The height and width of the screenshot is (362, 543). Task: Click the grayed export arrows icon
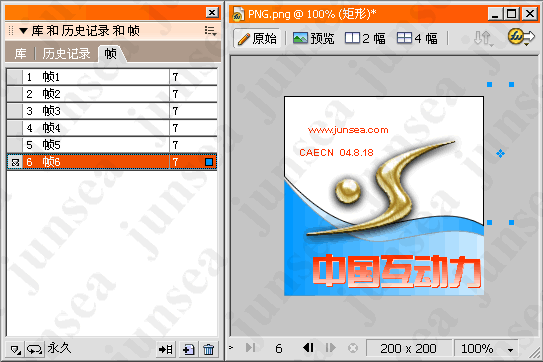(483, 38)
